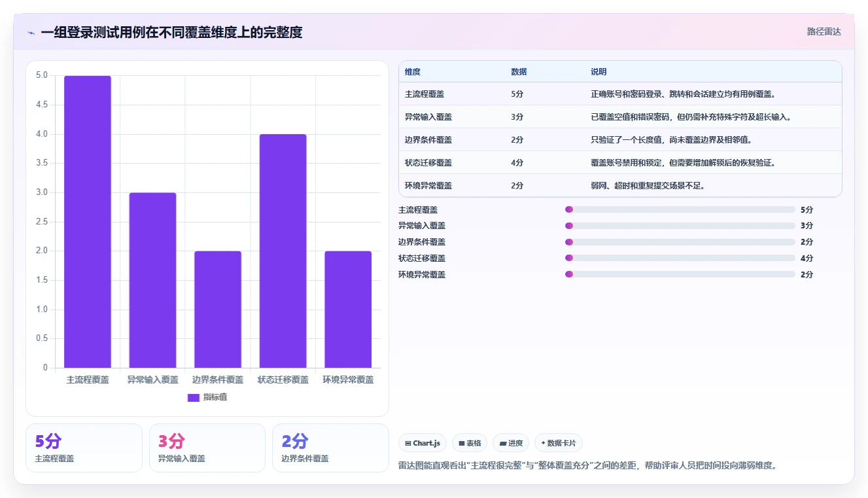The height and width of the screenshot is (498, 868).
Task: Select the 状态迁移覆盖 cell in the table
Action: 428,163
